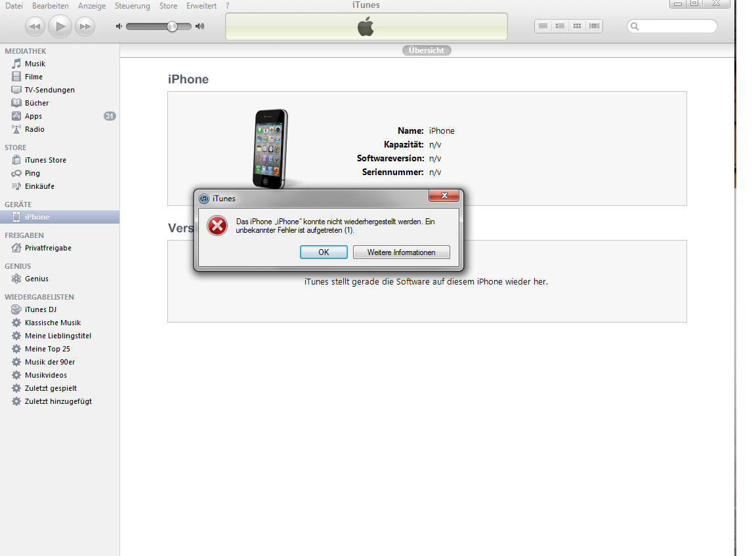
Task: Click the search input field
Action: click(x=676, y=26)
